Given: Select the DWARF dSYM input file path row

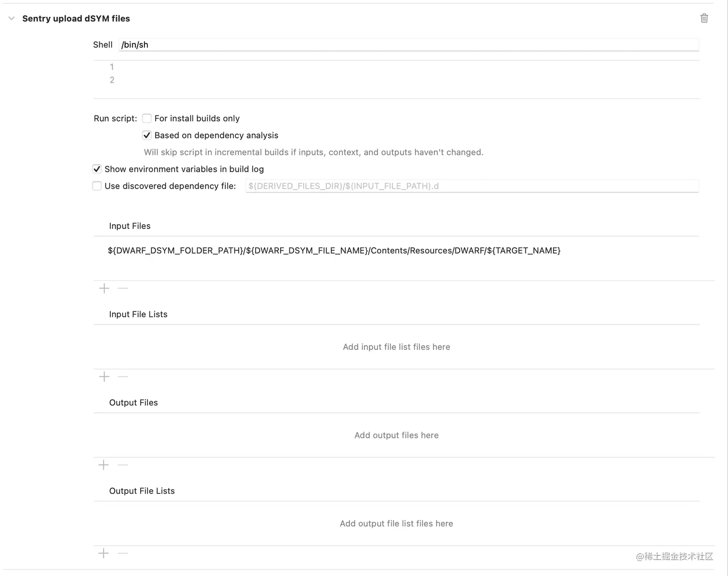Looking at the screenshot, I should [334, 251].
